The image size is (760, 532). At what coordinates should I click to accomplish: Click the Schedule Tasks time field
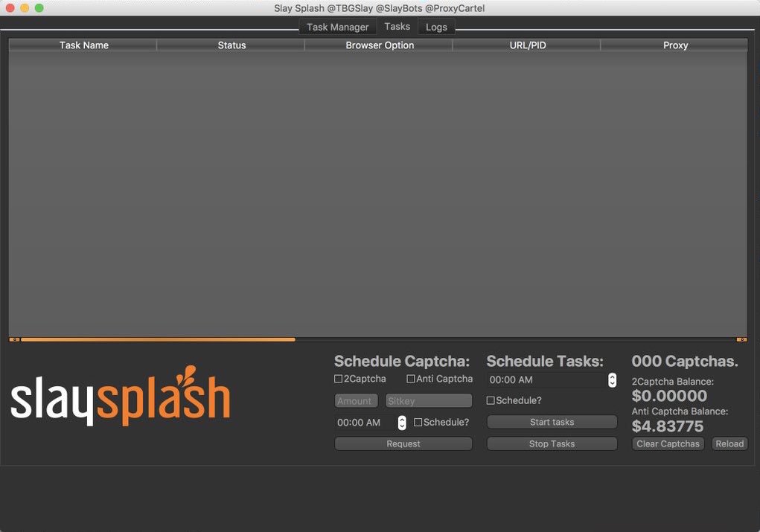(x=546, y=380)
